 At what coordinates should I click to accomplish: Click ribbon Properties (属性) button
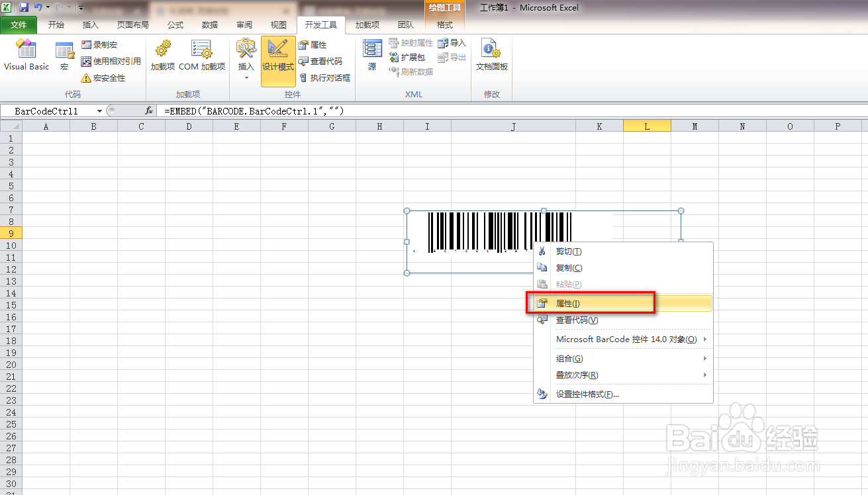313,44
